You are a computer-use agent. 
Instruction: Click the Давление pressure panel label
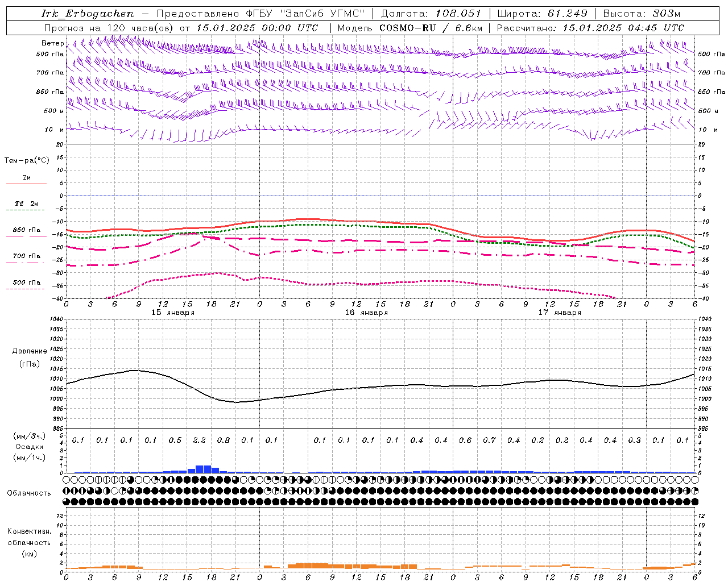[30, 351]
